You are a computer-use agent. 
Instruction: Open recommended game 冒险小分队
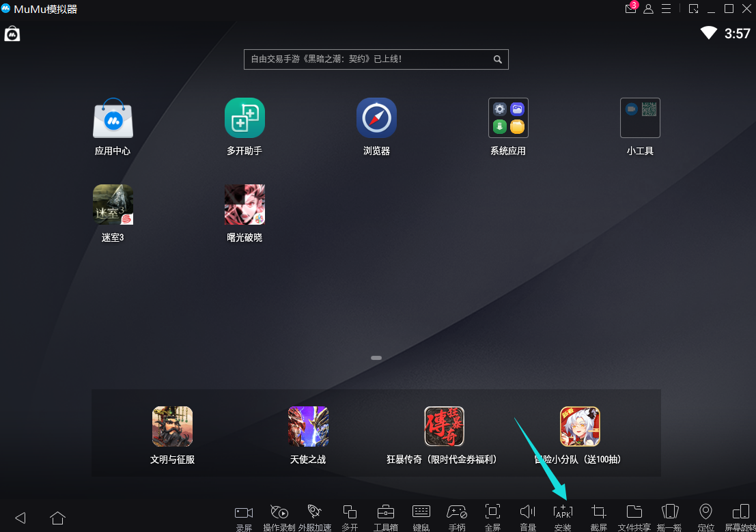click(x=580, y=426)
